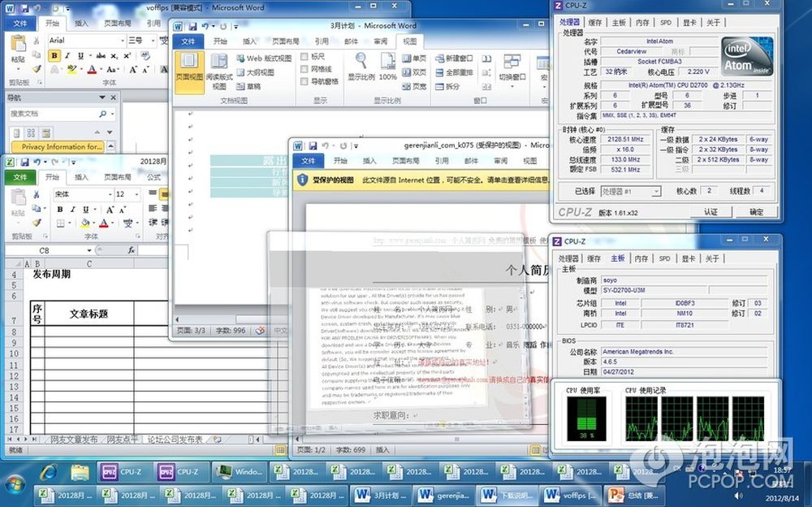Expand the 导航 pane options arrow
The height and width of the screenshot is (507, 812).
(x=102, y=97)
